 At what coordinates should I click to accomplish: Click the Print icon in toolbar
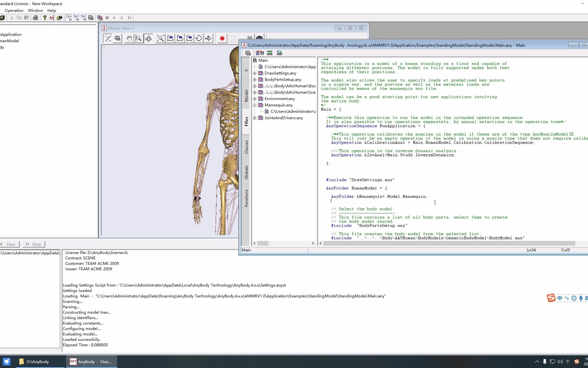point(35,18)
